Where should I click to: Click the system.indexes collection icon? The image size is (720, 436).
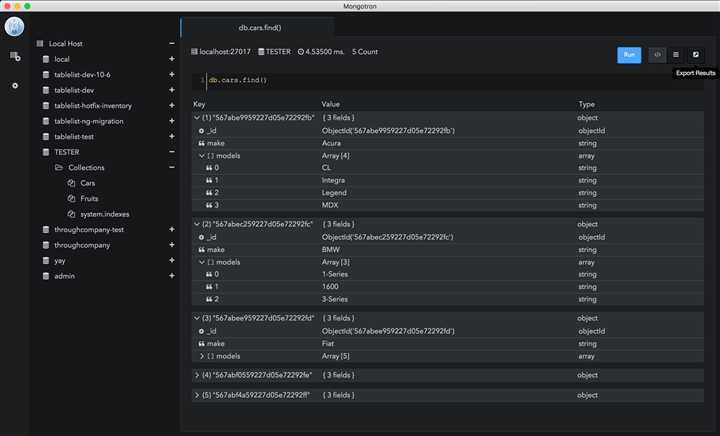pyautogui.click(x=71, y=214)
